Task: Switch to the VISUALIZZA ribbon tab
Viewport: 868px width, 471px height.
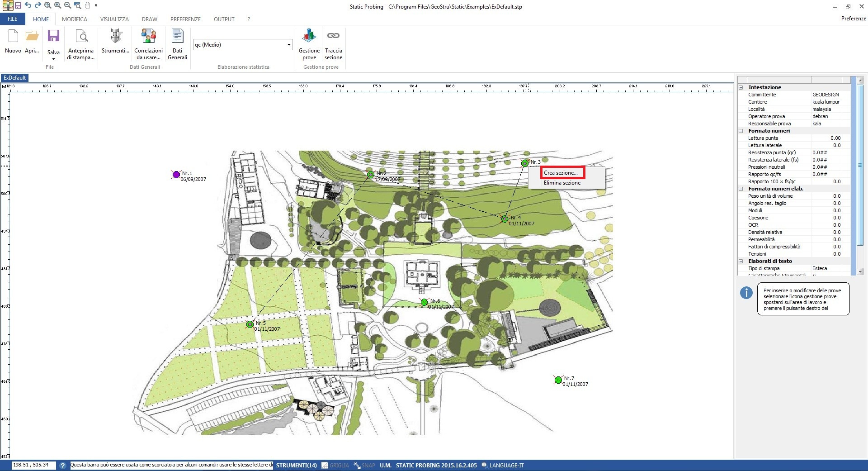Action: coord(114,19)
